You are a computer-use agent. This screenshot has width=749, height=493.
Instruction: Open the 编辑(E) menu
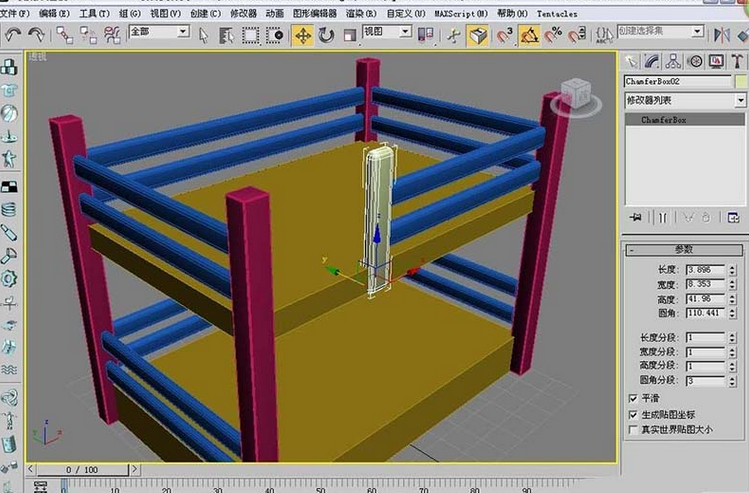(54, 13)
